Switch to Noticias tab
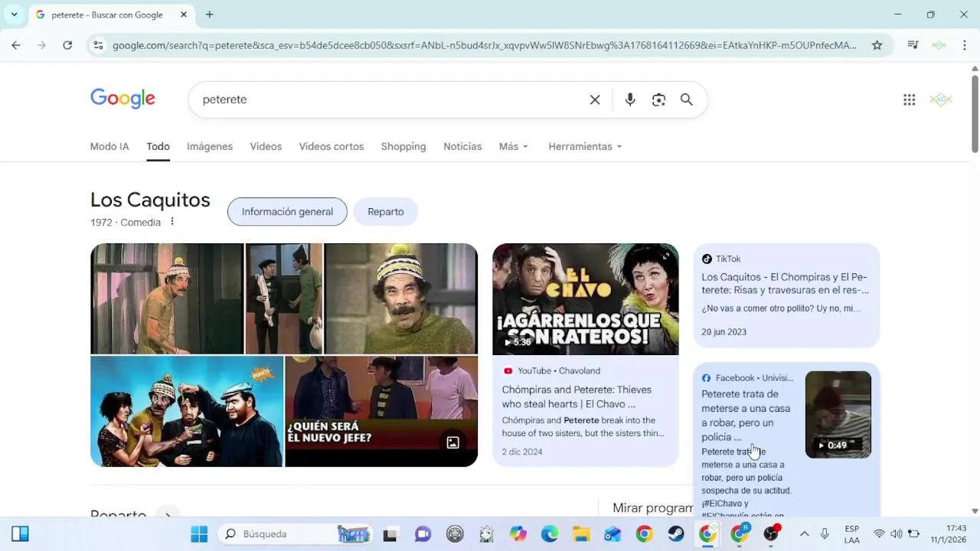980x551 pixels. tap(462, 146)
